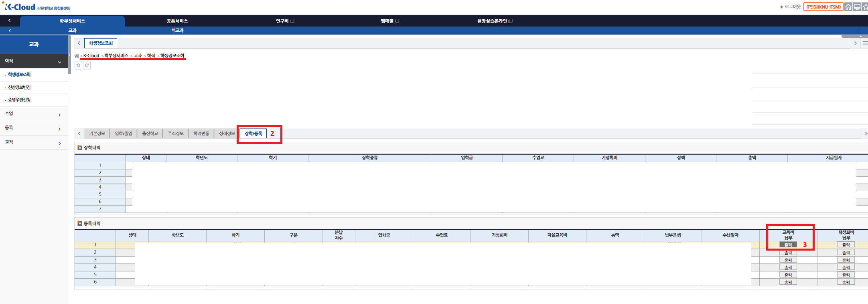
Task: Print 교육비 납부 receipt for row 2
Action: pos(788,253)
